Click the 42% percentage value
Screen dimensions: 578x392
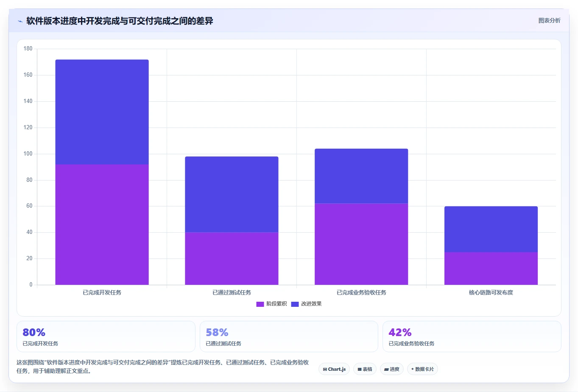400,332
